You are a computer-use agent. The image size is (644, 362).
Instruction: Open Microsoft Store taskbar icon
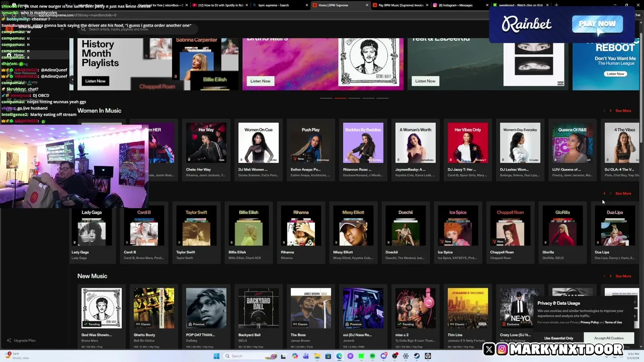[328, 356]
